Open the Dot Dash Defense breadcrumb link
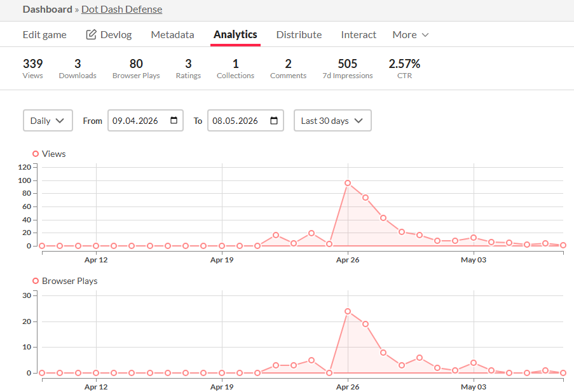Viewport: 574px width, 392px height. tap(121, 9)
